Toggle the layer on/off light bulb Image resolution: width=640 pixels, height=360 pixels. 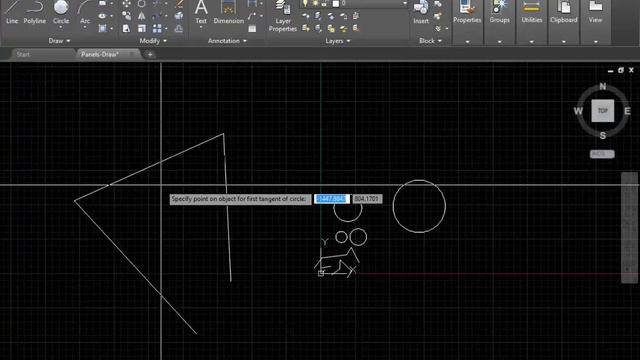click(x=305, y=3)
